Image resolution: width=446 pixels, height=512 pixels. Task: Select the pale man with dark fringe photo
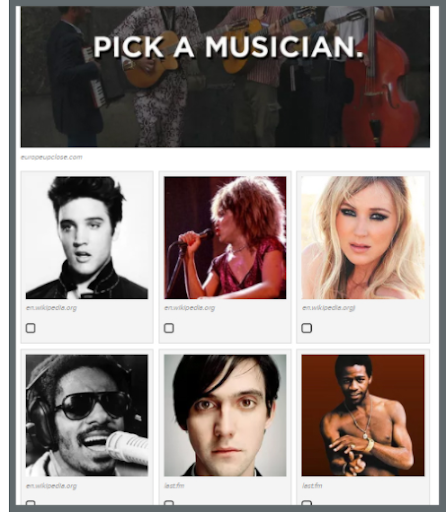pos(225,415)
